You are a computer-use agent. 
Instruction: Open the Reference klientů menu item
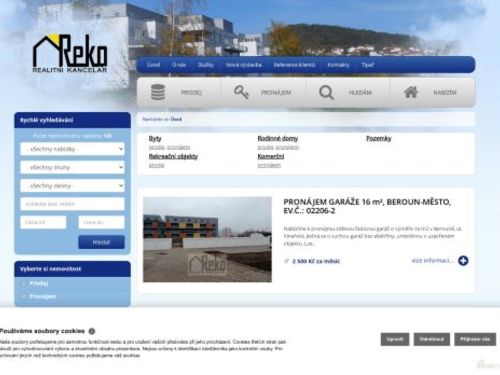point(294,65)
